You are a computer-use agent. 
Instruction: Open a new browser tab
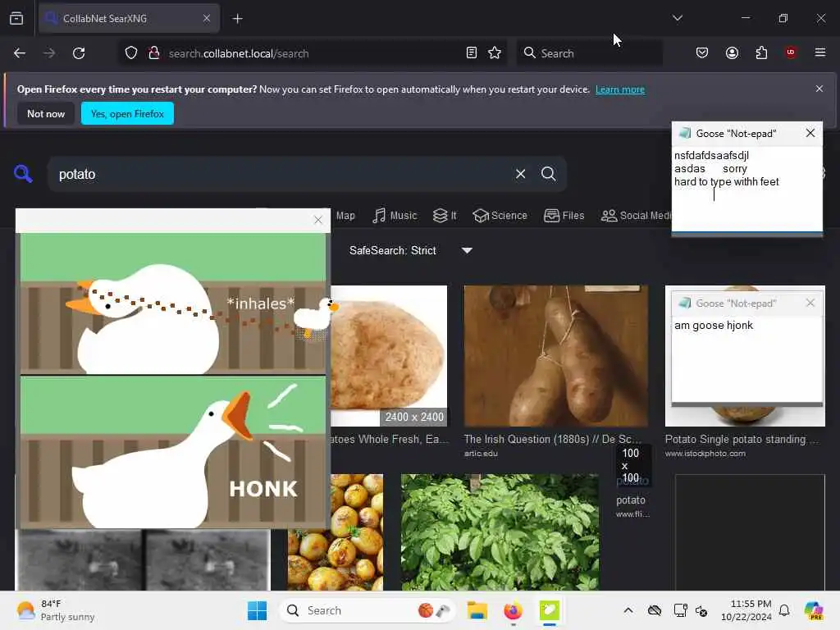(x=237, y=19)
